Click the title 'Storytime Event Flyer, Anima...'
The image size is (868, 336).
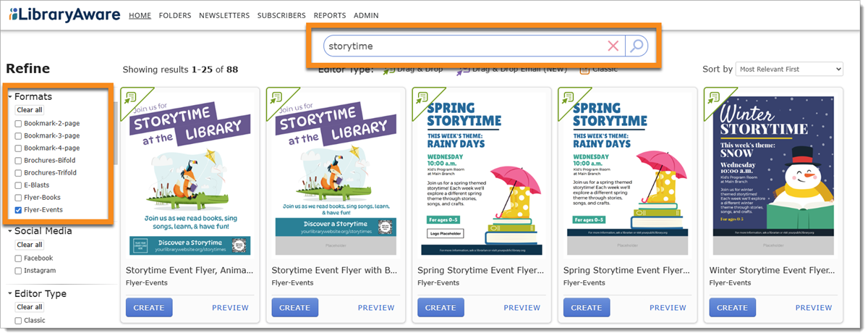(190, 270)
